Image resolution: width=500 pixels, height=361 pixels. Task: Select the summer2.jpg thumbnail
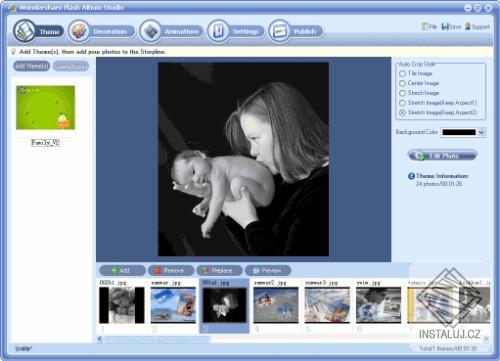click(x=276, y=305)
